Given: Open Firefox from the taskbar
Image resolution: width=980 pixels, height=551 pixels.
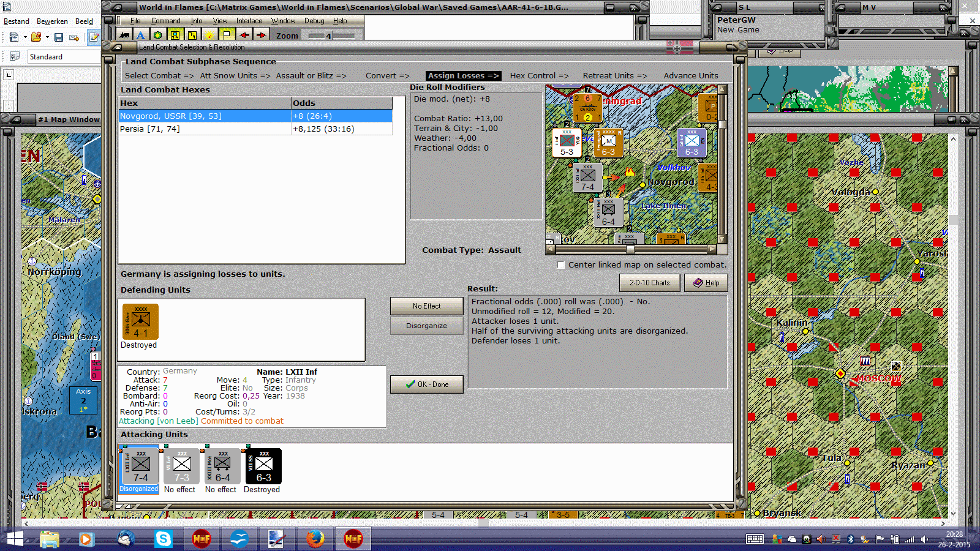Looking at the screenshot, I should (x=315, y=539).
